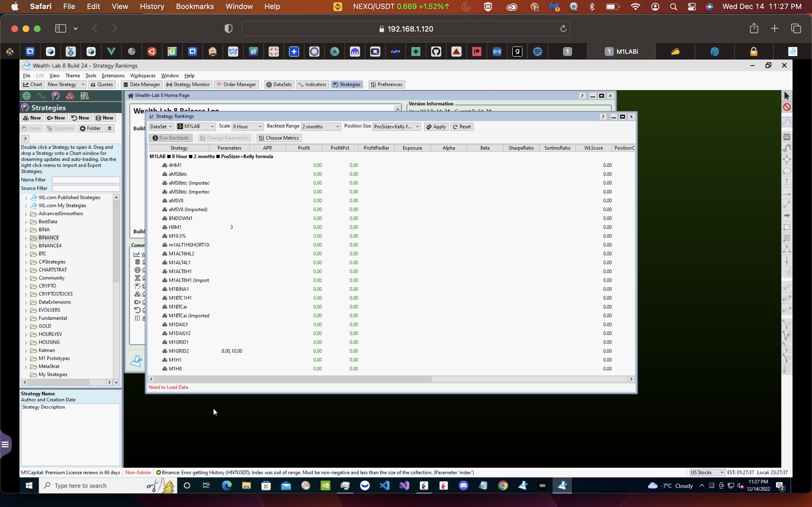The height and width of the screenshot is (507, 812).
Task: Click red no-entry icon in drawing toolbar
Action: [787, 107]
